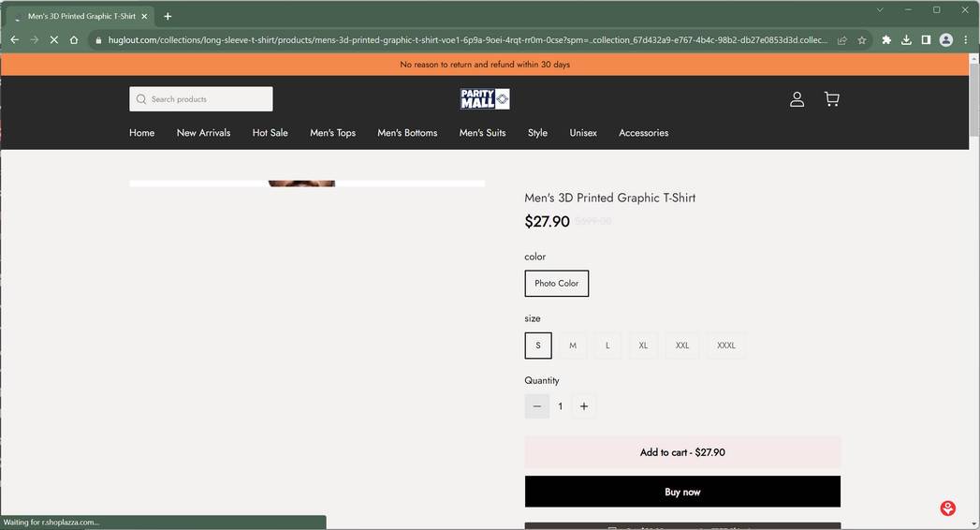Stop loading the page
This screenshot has height=530, width=980.
click(x=54, y=40)
